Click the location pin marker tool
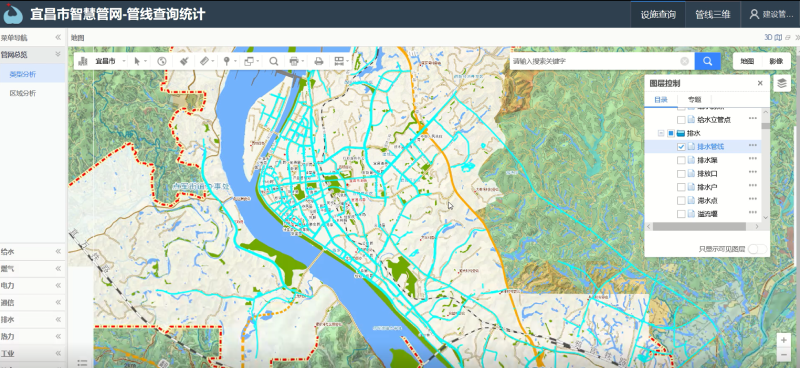 (227, 61)
